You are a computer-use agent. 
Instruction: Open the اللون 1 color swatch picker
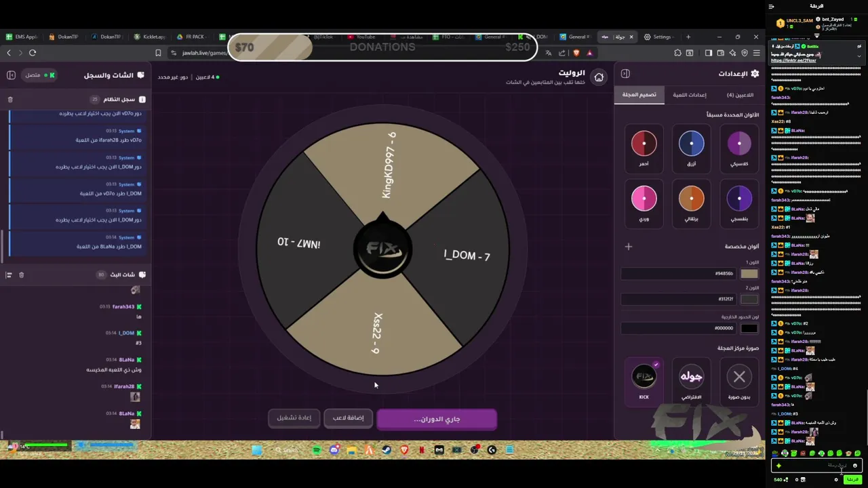tap(749, 274)
